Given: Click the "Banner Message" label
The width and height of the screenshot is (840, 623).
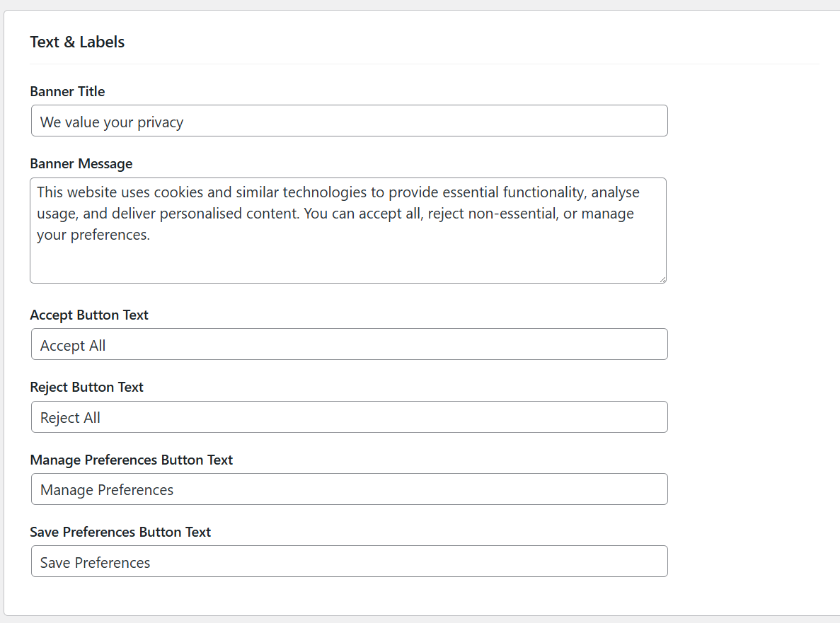Looking at the screenshot, I should (x=81, y=163).
